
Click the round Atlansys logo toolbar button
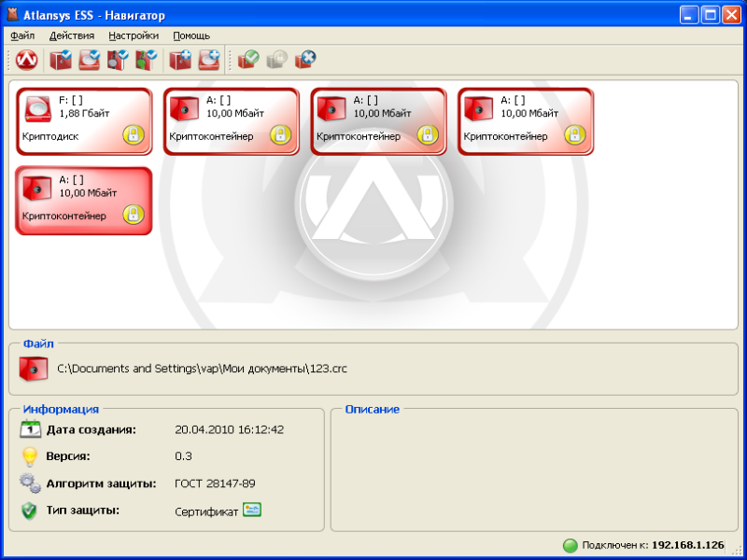27,60
